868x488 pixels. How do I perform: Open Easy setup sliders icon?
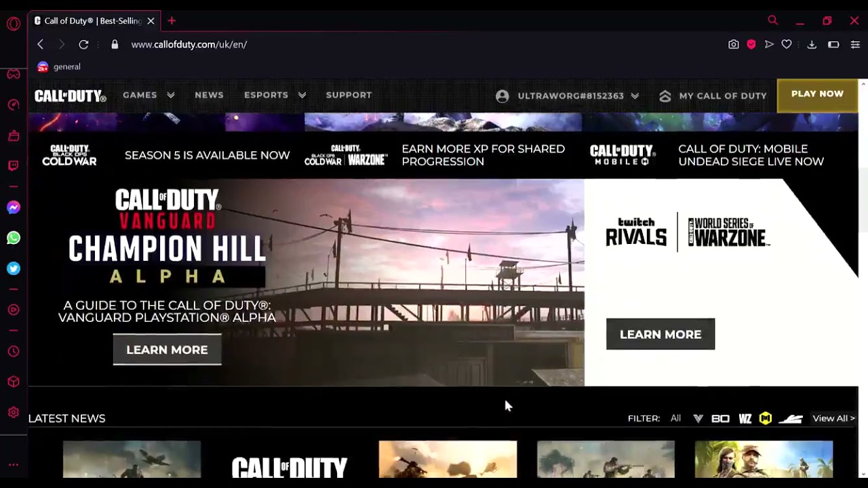point(855,44)
